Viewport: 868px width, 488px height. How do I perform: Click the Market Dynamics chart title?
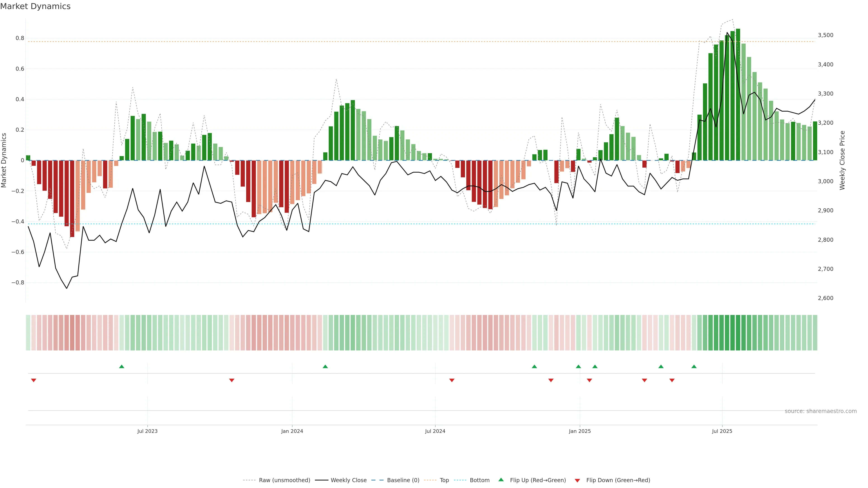(x=35, y=6)
